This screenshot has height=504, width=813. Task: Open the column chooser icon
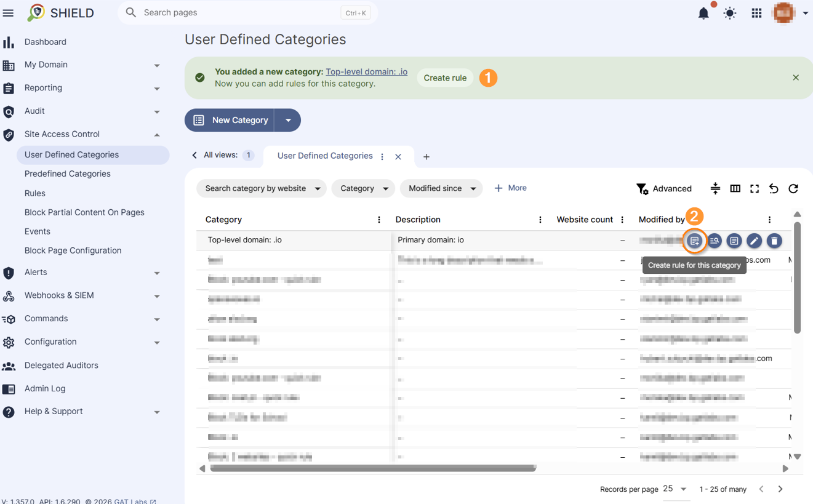735,188
